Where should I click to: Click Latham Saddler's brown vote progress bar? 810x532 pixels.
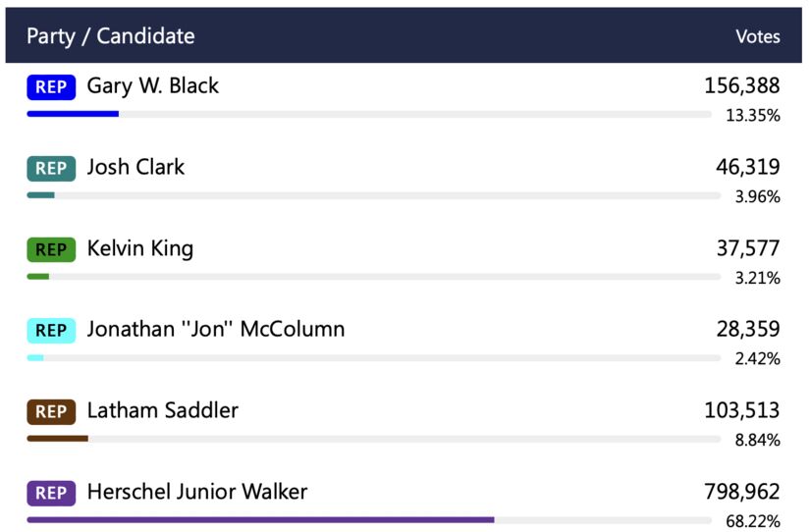pyautogui.click(x=57, y=438)
